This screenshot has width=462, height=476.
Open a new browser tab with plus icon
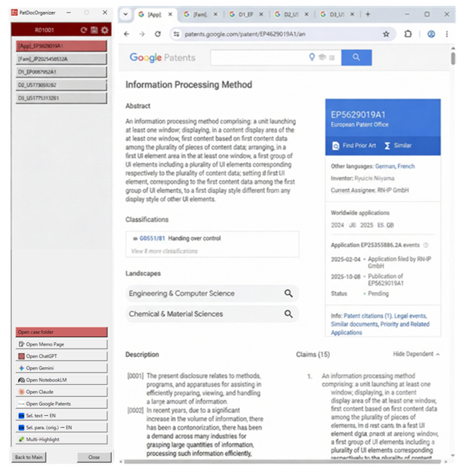coord(368,15)
